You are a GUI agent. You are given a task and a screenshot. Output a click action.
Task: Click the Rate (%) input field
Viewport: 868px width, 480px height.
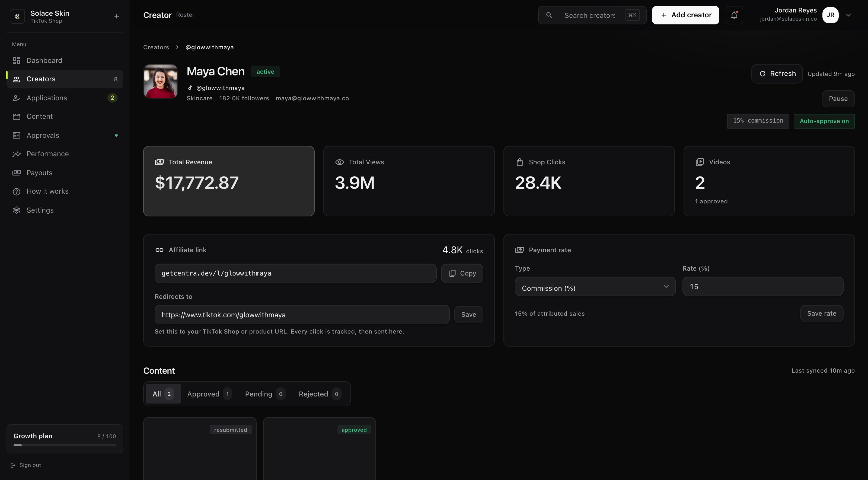763,287
